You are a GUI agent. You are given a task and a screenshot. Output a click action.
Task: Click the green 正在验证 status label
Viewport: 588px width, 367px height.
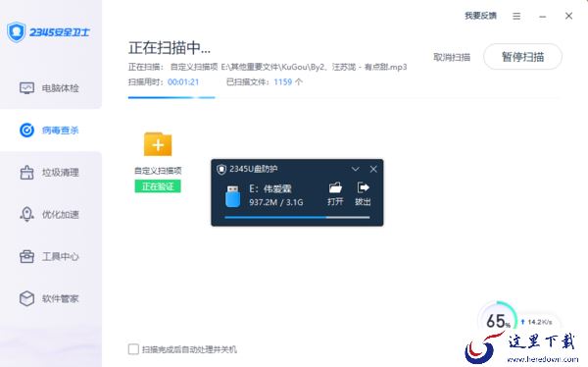(x=158, y=186)
